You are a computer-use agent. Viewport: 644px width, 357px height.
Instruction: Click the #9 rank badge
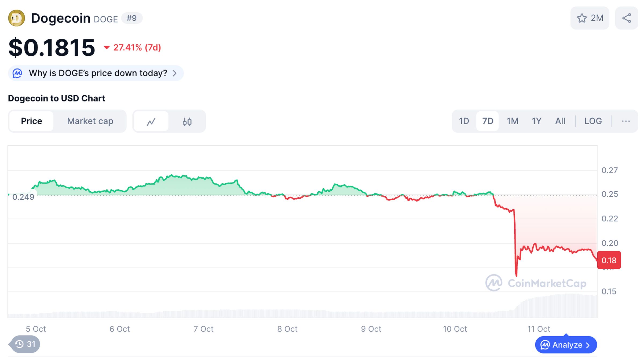[131, 18]
